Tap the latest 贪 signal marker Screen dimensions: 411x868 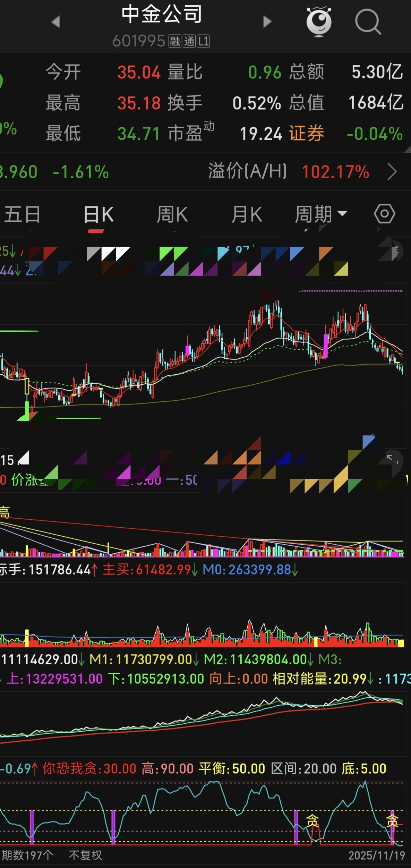pos(392,820)
